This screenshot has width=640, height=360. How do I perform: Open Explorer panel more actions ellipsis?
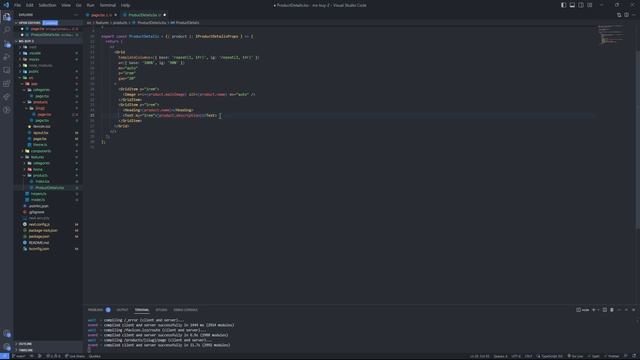[x=76, y=15]
